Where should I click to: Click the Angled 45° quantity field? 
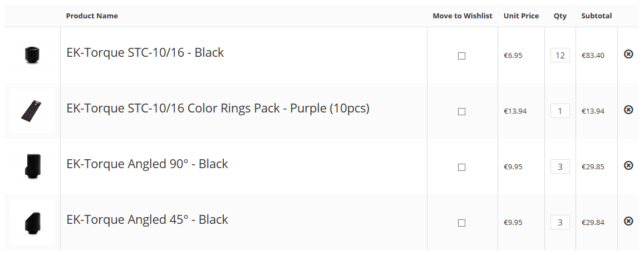(560, 222)
